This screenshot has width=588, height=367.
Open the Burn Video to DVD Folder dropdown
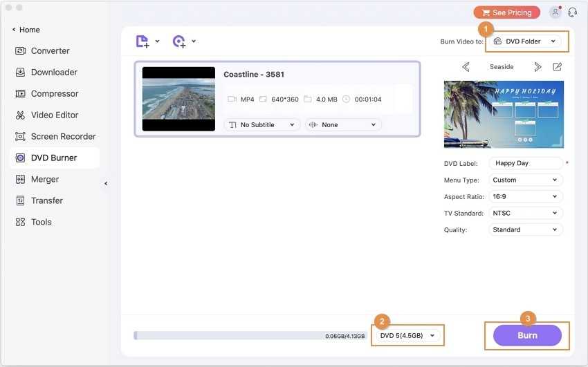coord(526,41)
